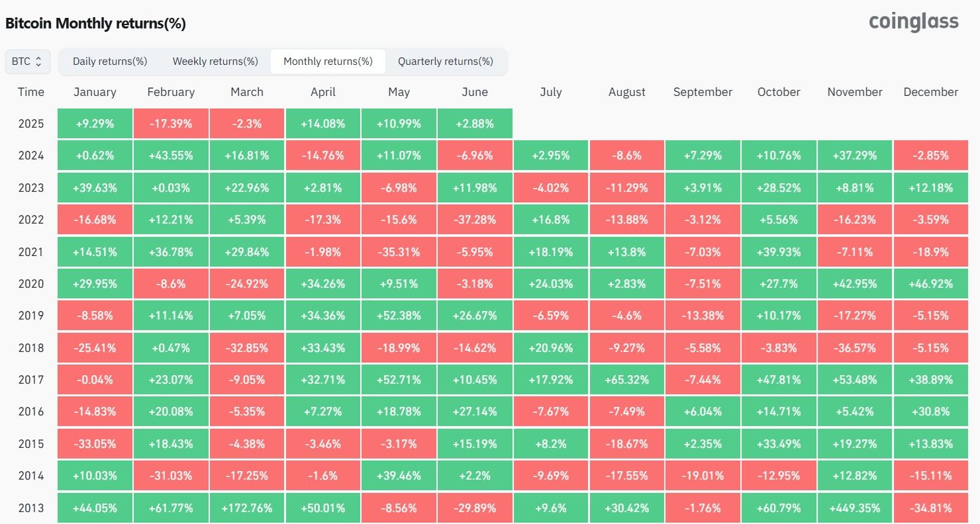Image resolution: width=980 pixels, height=524 pixels.
Task: Click December 2020 cell showing +46.92%
Action: click(931, 284)
